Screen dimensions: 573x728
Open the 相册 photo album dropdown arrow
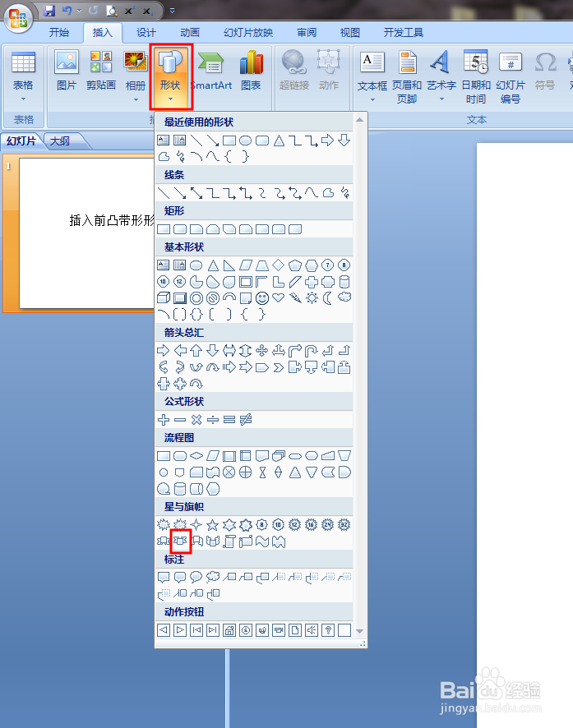coord(136,99)
